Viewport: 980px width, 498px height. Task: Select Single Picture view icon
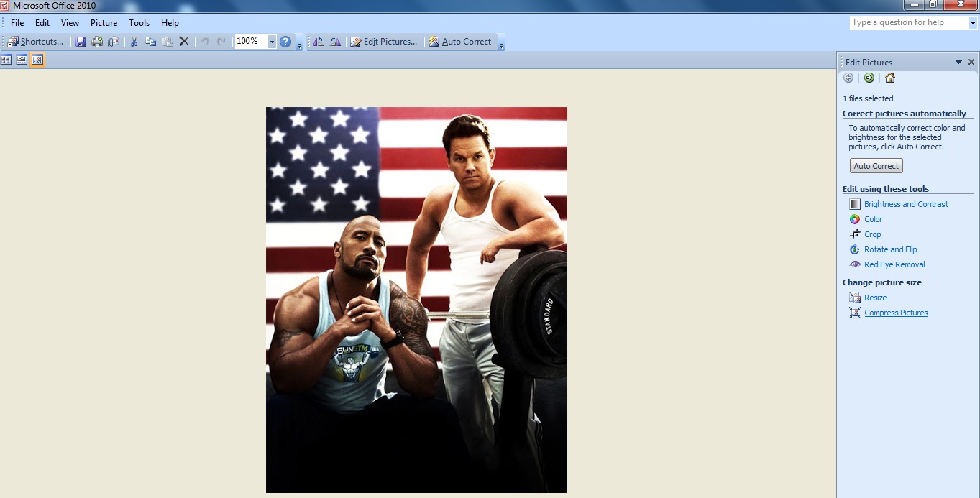[37, 60]
